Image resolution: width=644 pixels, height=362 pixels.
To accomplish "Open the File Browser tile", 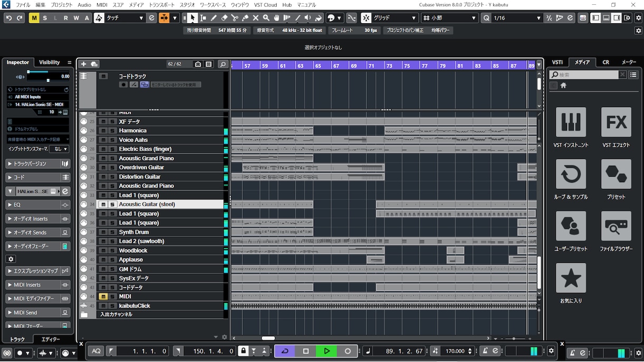I will pos(616,226).
